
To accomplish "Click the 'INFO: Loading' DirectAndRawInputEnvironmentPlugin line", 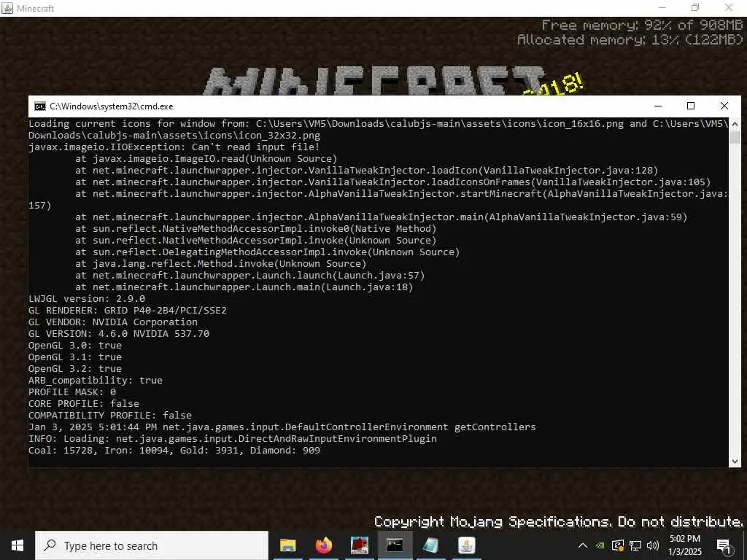I will 233,438.
